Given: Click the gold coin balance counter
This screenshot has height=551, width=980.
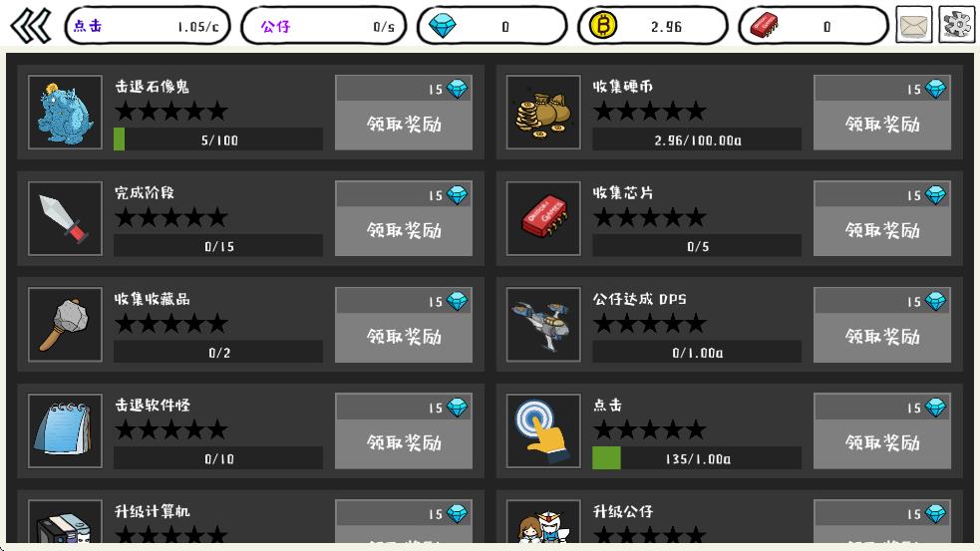Looking at the screenshot, I should (652, 26).
